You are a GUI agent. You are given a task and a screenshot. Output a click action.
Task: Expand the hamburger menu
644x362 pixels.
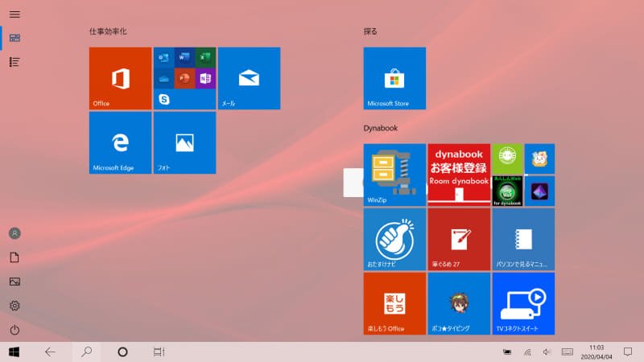[14, 14]
